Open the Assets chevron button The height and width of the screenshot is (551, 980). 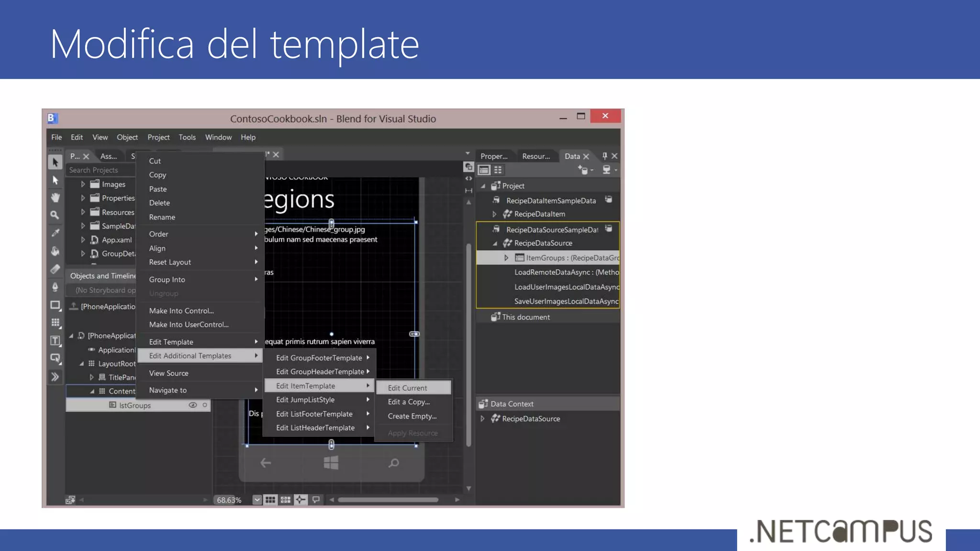tap(56, 377)
